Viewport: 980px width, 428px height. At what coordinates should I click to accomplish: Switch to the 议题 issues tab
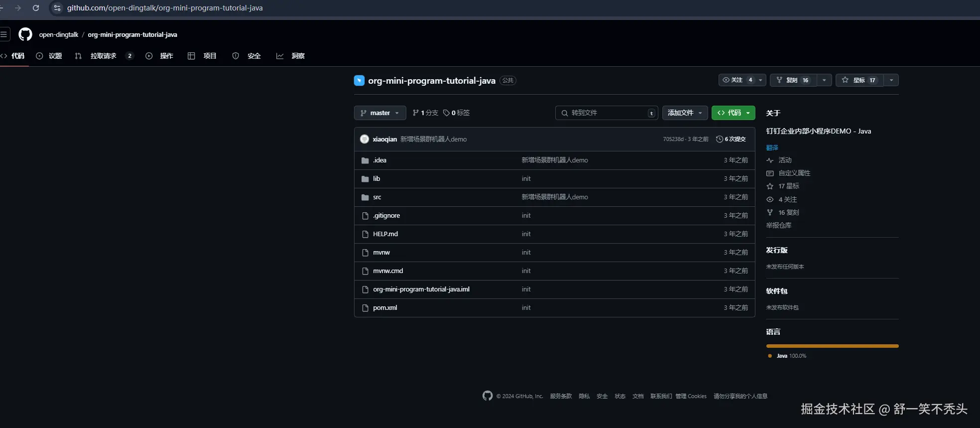click(x=49, y=56)
